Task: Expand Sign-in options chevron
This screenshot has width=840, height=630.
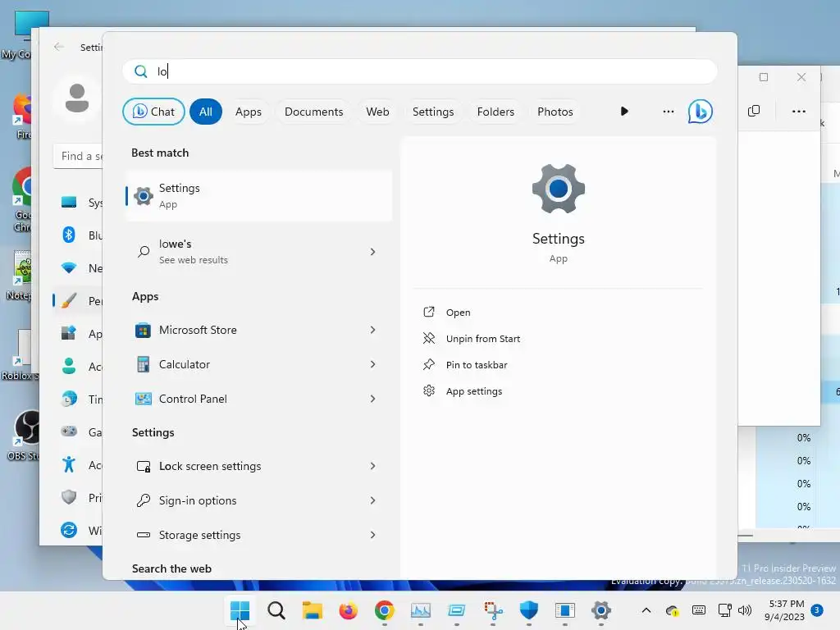Action: point(373,500)
